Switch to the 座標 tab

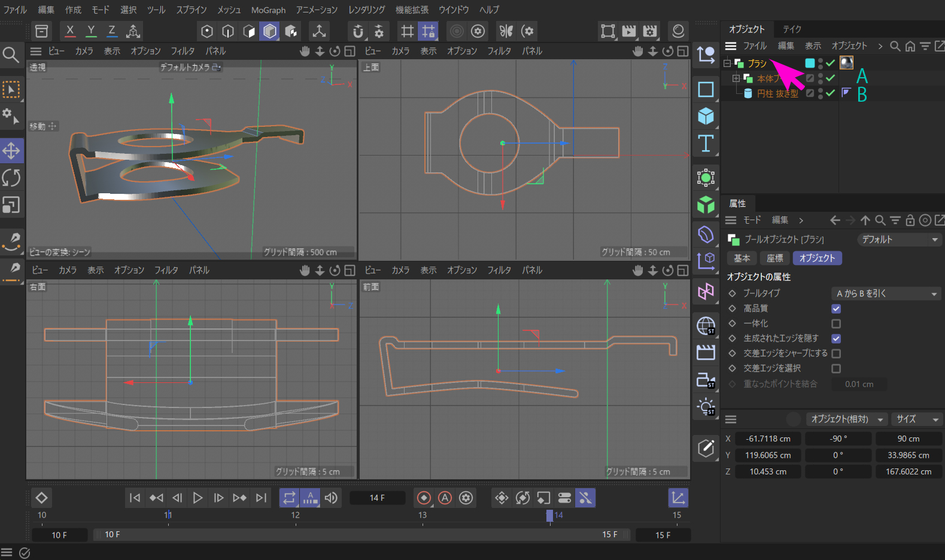point(774,258)
